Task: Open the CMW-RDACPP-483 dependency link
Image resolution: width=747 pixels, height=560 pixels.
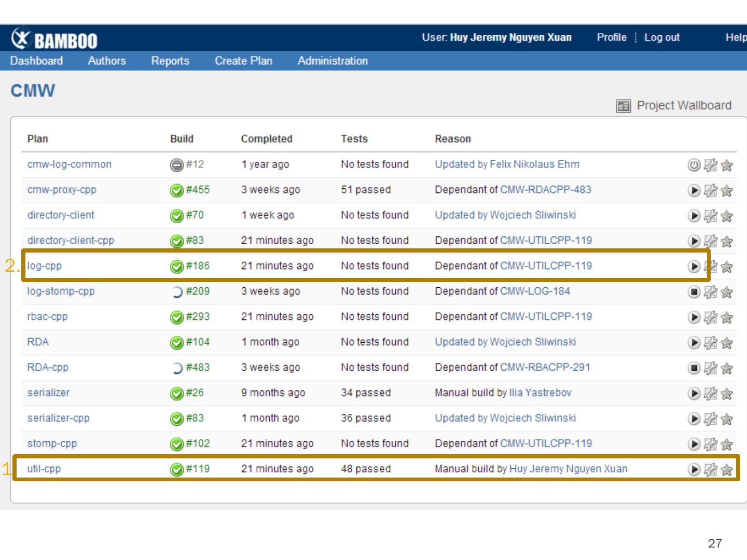Action: click(545, 190)
